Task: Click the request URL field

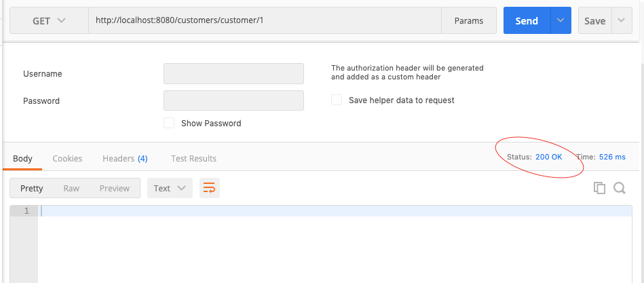Action: tap(265, 20)
